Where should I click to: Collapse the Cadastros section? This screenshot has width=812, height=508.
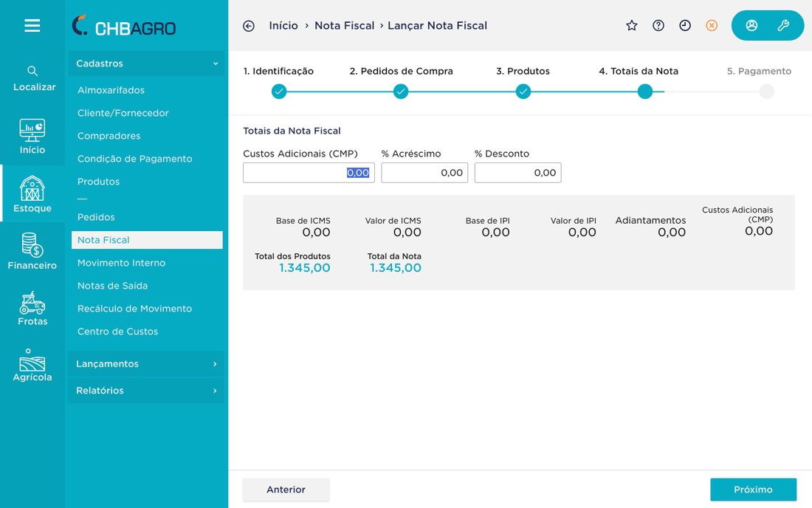click(x=146, y=63)
